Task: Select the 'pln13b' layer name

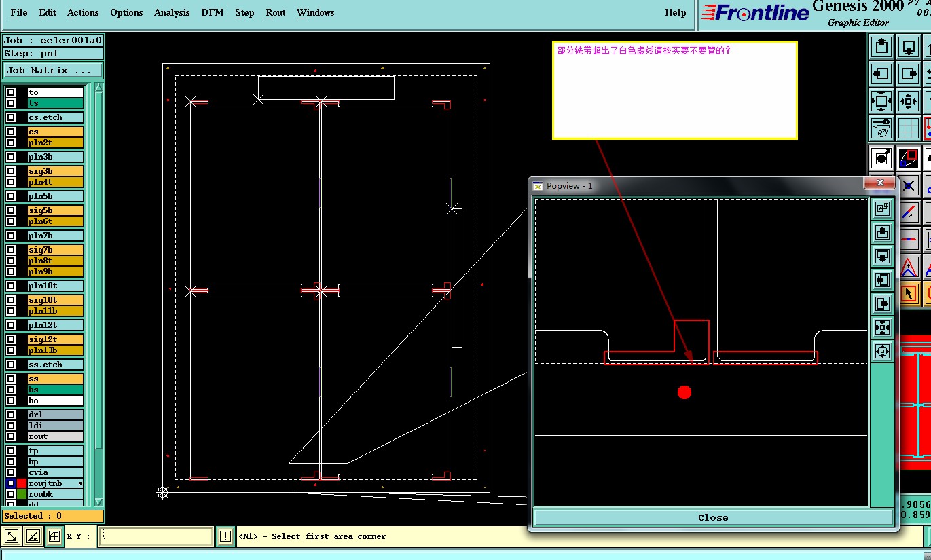Action: [55, 350]
